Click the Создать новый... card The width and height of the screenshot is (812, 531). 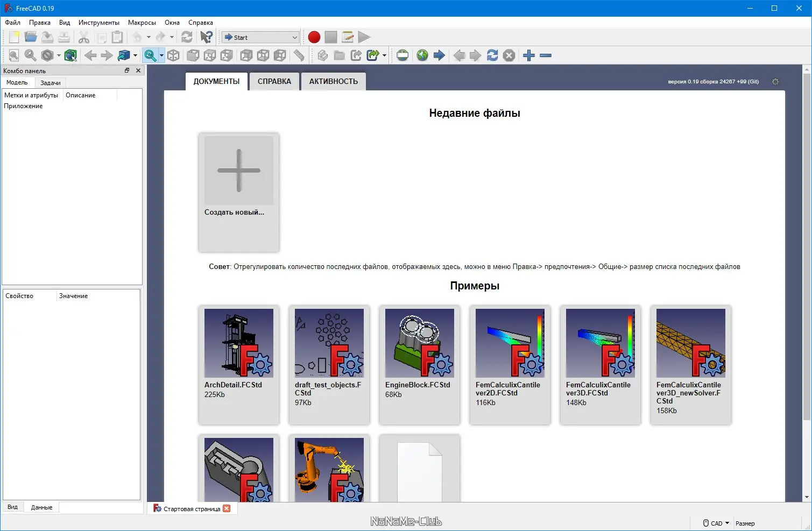pos(239,193)
